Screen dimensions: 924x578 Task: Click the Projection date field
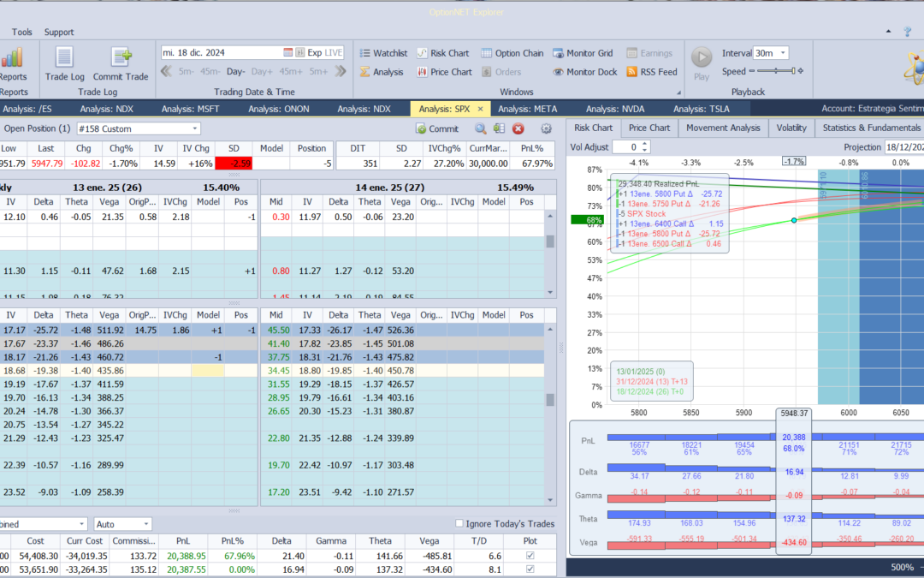point(904,147)
